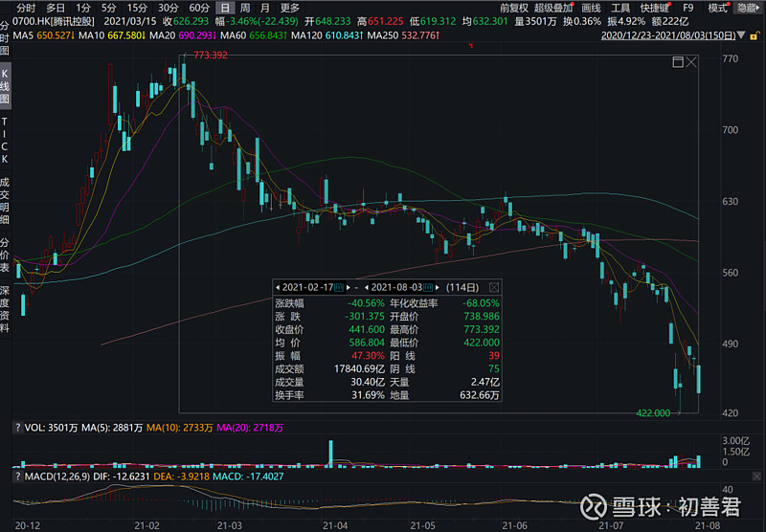Open 深度资料 sidebar view
766x532 pixels.
click(5, 309)
